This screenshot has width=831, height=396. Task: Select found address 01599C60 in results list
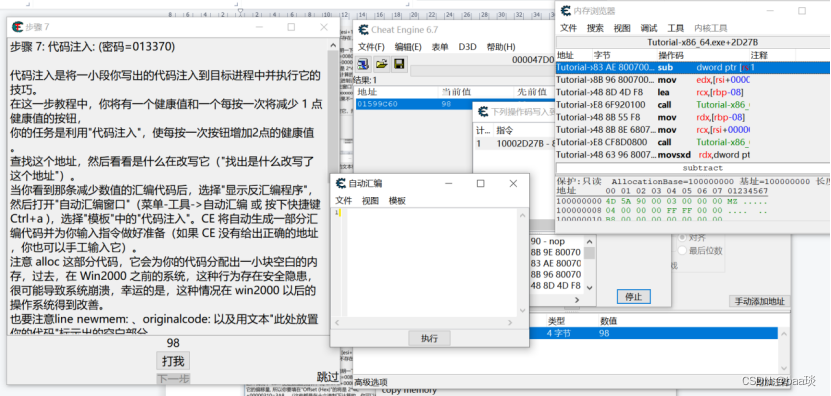pyautogui.click(x=413, y=104)
